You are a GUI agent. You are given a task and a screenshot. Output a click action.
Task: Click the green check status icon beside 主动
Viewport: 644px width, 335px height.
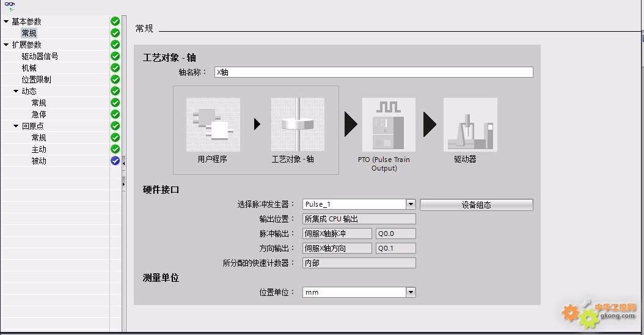point(115,149)
